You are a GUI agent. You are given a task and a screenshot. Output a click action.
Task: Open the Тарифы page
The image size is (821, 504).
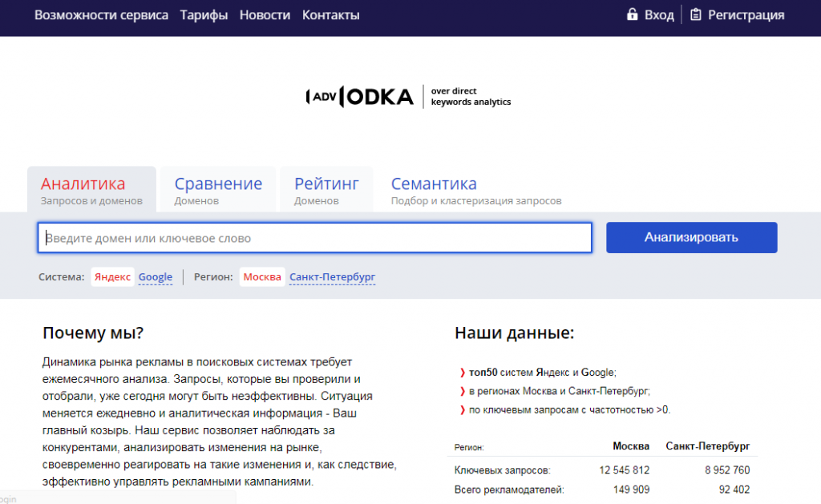pos(204,14)
